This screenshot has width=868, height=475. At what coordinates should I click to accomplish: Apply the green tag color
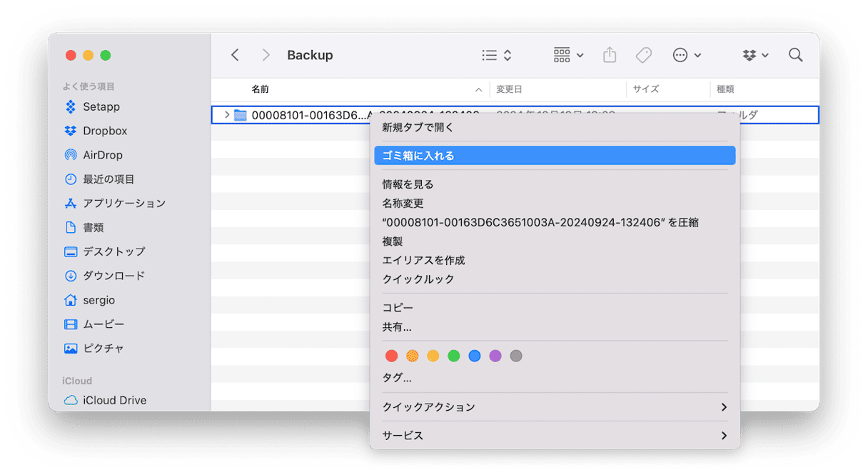click(x=453, y=356)
